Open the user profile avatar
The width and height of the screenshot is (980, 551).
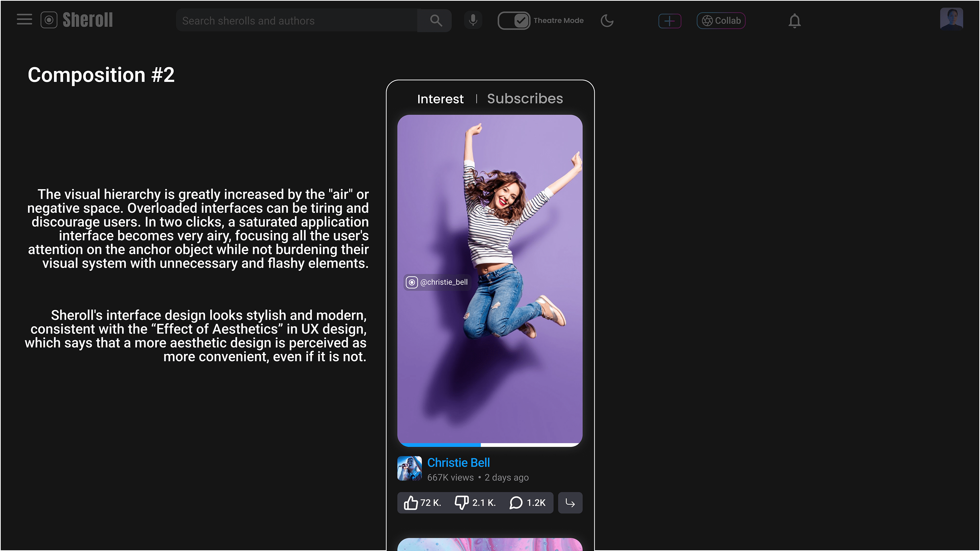click(951, 18)
